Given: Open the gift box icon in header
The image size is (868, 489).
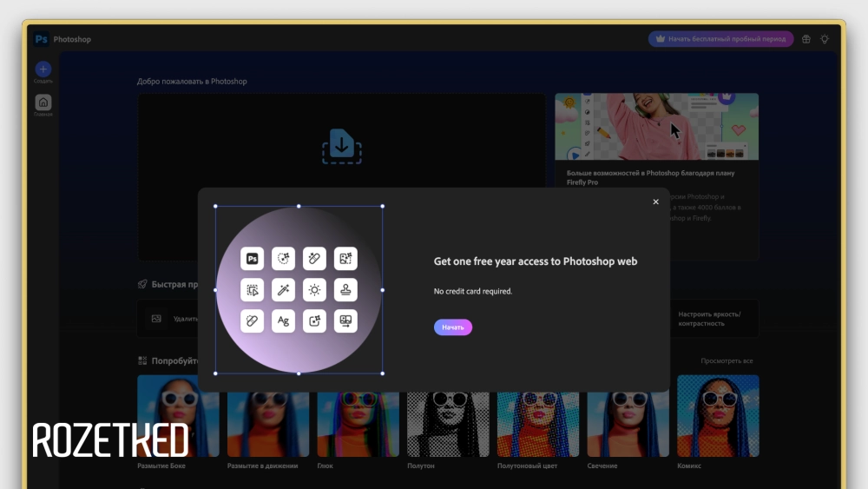Looking at the screenshot, I should [806, 39].
